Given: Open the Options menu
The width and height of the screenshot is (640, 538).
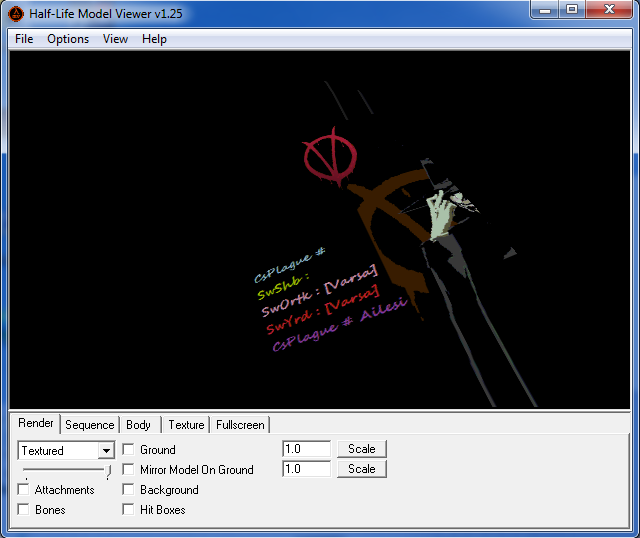Looking at the screenshot, I should click(x=68, y=39).
